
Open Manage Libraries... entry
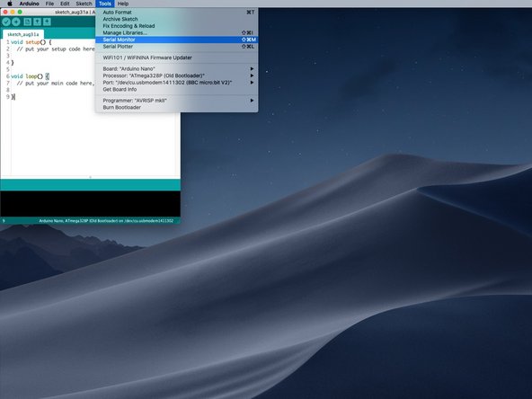tap(176, 32)
